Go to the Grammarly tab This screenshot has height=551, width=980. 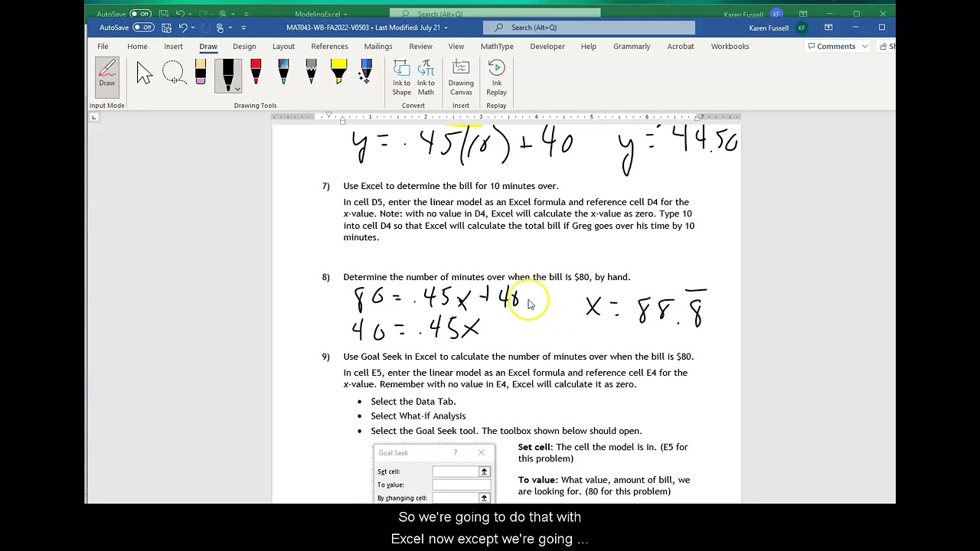[632, 47]
